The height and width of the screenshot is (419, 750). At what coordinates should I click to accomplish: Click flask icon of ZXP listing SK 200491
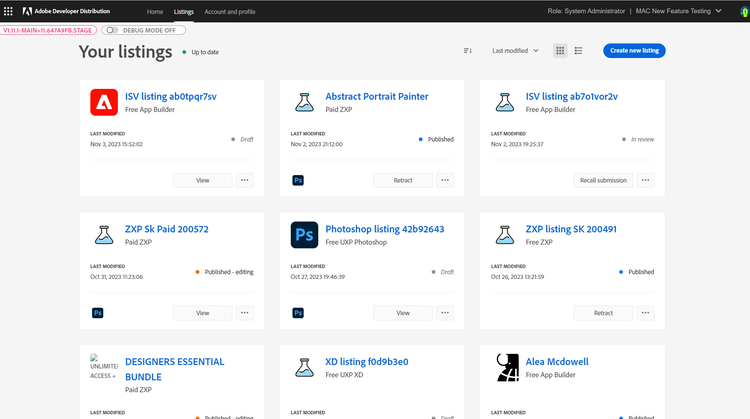pos(505,235)
